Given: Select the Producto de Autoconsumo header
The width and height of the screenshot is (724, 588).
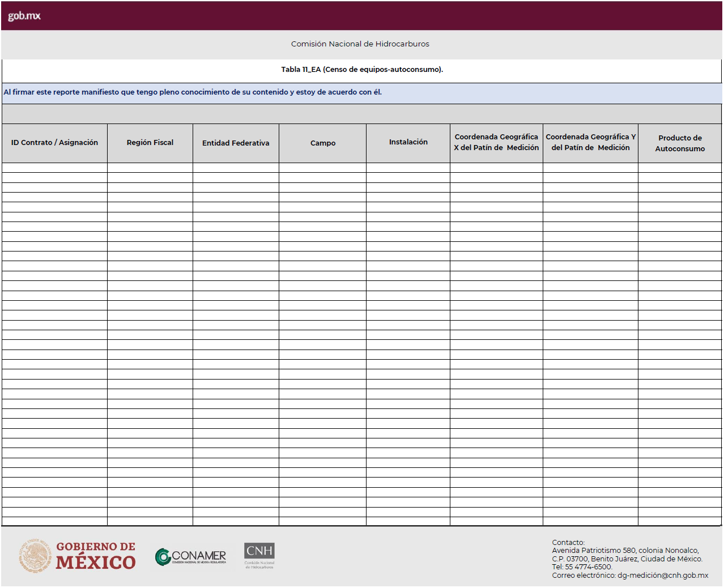Looking at the screenshot, I should click(x=680, y=143).
